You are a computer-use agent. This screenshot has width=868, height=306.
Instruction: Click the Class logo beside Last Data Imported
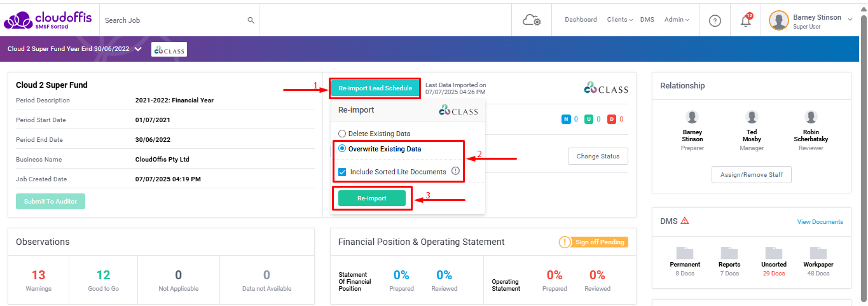(606, 89)
